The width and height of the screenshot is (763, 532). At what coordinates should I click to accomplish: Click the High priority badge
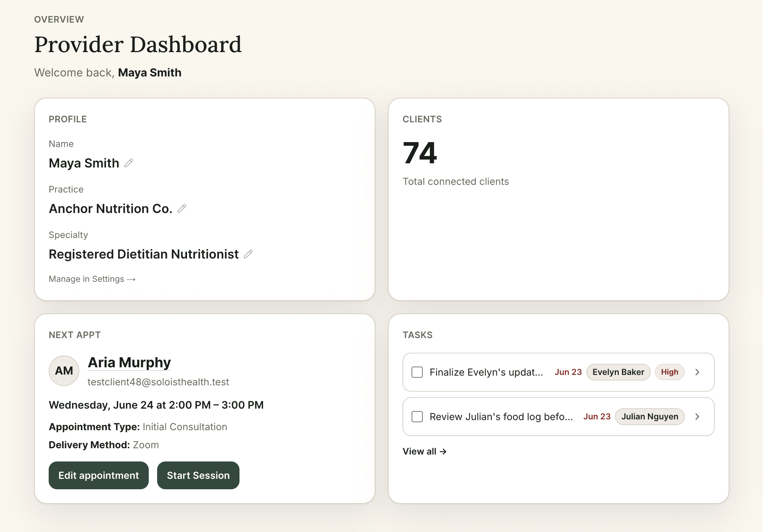click(x=669, y=372)
